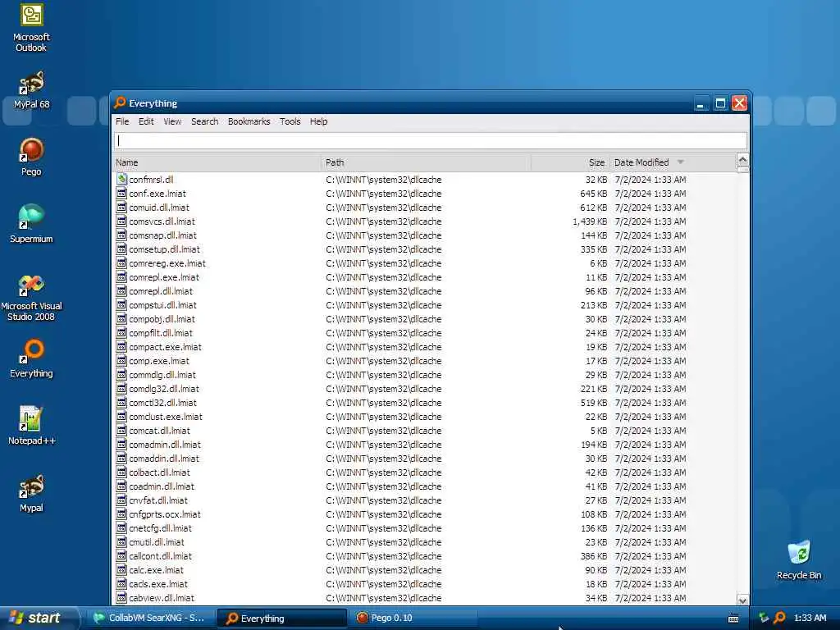This screenshot has height=630, width=840.
Task: Click the network tray icon
Action: tap(764, 618)
